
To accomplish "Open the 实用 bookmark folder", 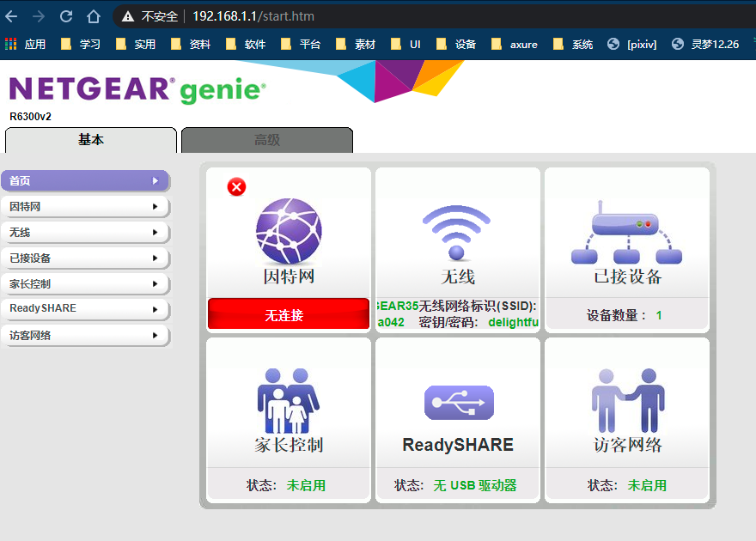I will point(136,45).
